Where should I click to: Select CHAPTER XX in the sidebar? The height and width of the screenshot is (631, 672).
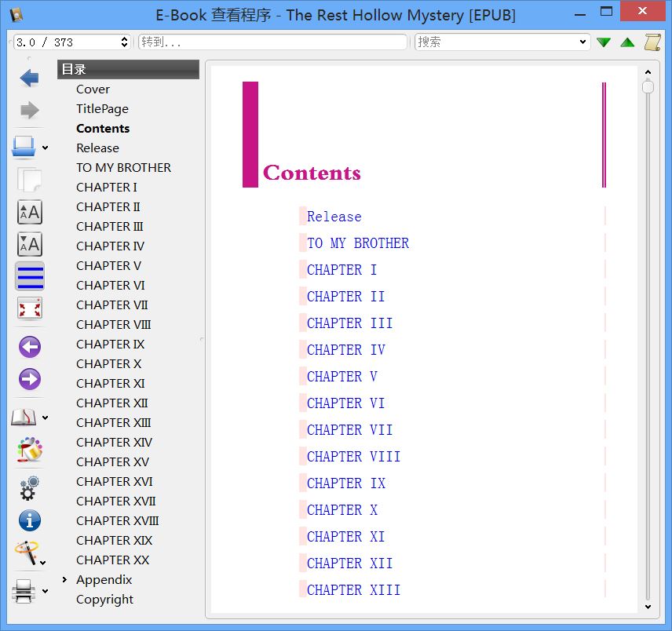pos(113,560)
